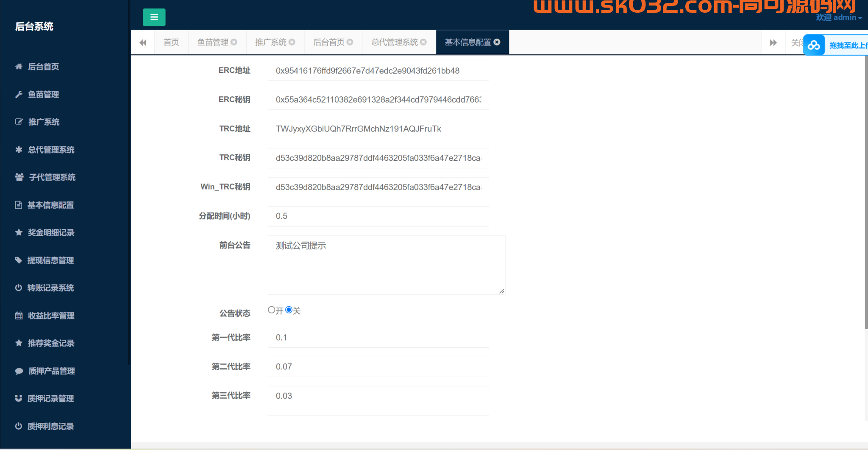Click the 第三代比率 input field
Image resolution: width=868 pixels, height=450 pixels.
pyautogui.click(x=378, y=396)
